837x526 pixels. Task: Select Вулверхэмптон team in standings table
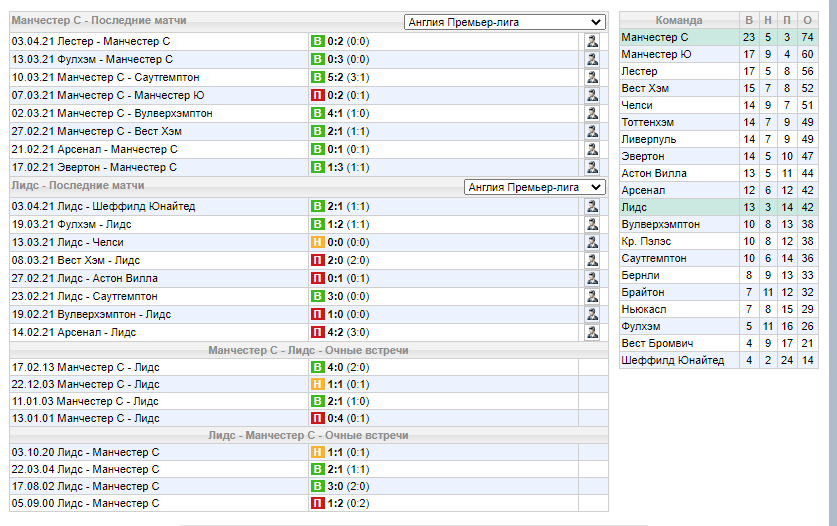(x=660, y=224)
